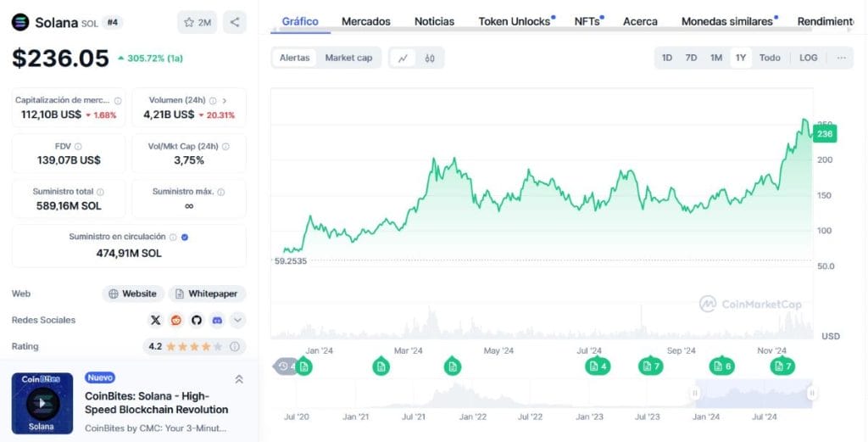Open Solana's Discord server icon

point(217,320)
